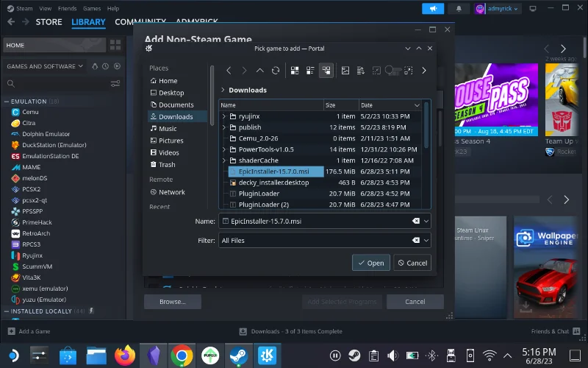Viewport: 588px width, 368px height.
Task: Open the View menu in Steam
Action: click(46, 8)
